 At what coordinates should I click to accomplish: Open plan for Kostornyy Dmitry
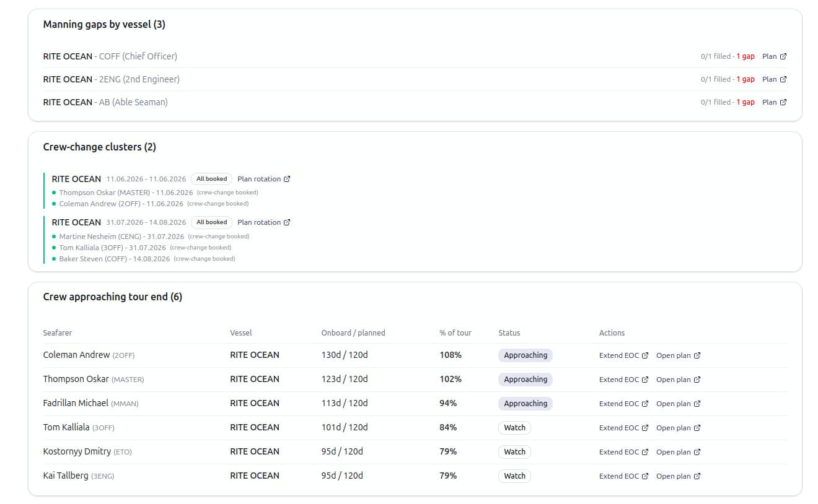(679, 452)
